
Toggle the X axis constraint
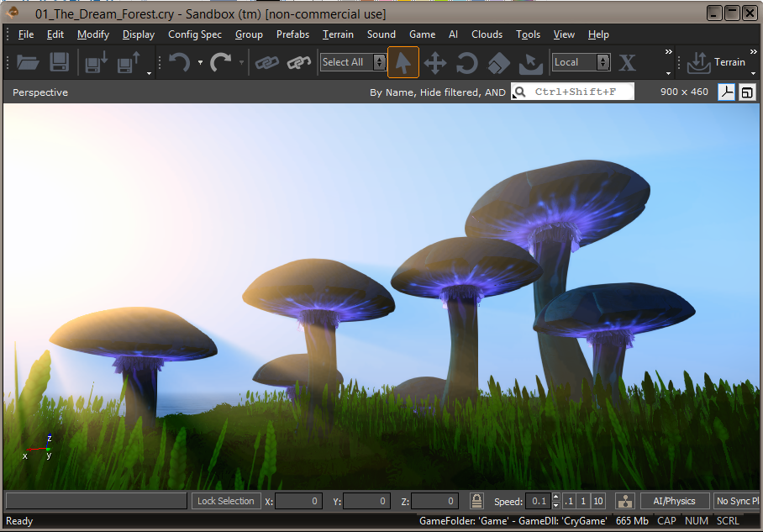[627, 63]
